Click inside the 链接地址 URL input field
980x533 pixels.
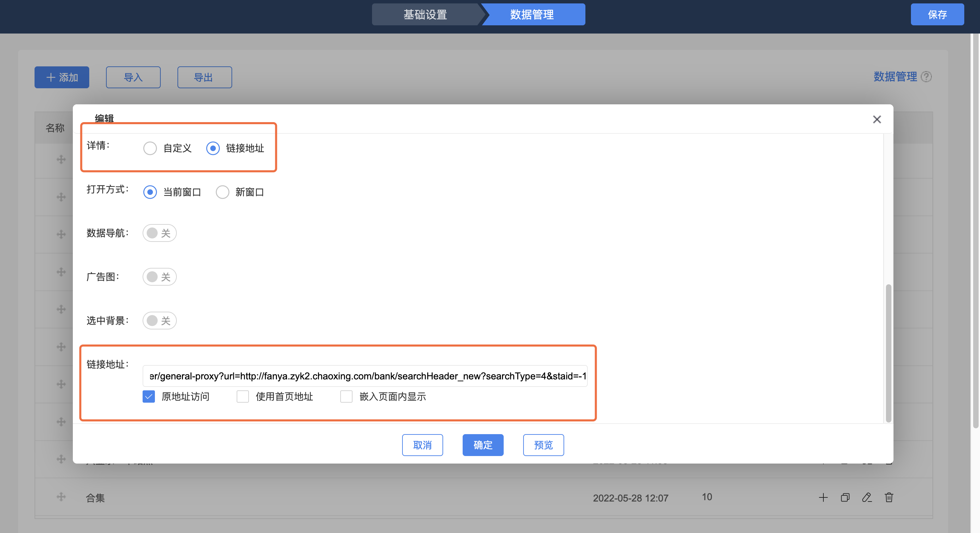pos(365,376)
